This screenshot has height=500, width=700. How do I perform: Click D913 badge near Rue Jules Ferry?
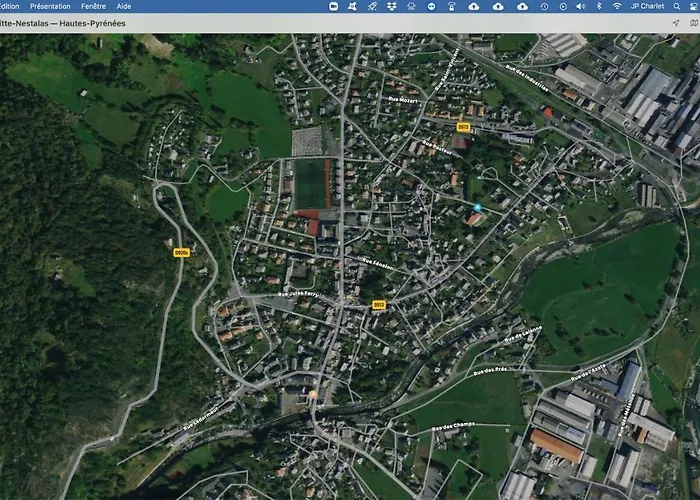(379, 305)
